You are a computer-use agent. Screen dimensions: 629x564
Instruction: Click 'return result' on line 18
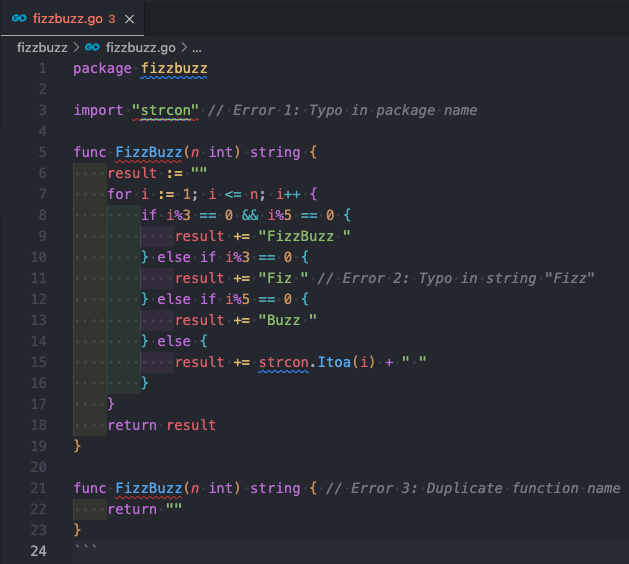(x=162, y=425)
